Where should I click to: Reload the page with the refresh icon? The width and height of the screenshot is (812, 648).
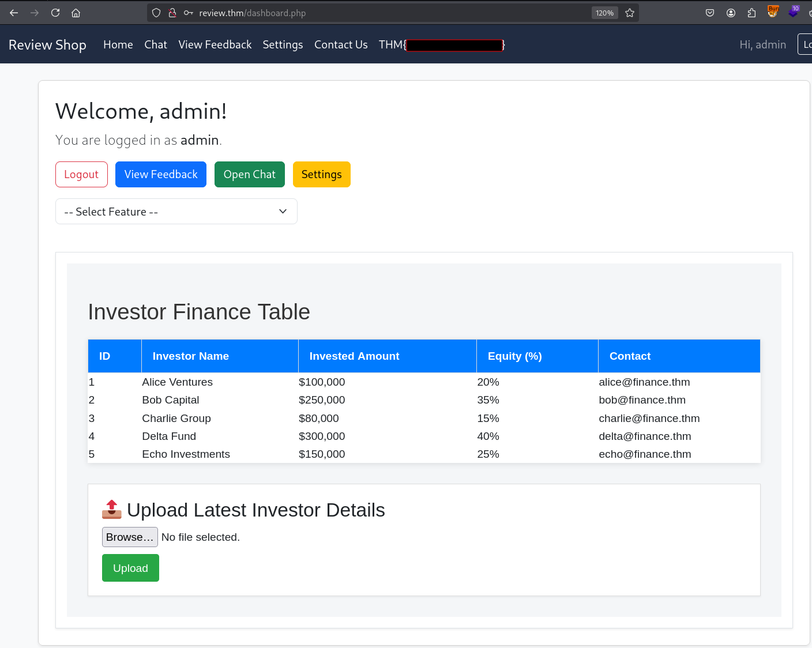55,13
